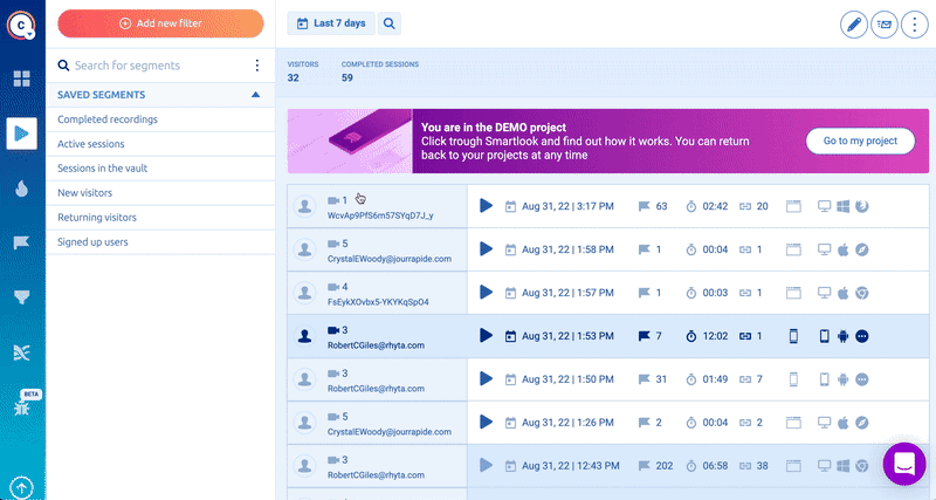
Task: Click recordings camera count 5 in 1:58 PM row
Action: coord(338,243)
